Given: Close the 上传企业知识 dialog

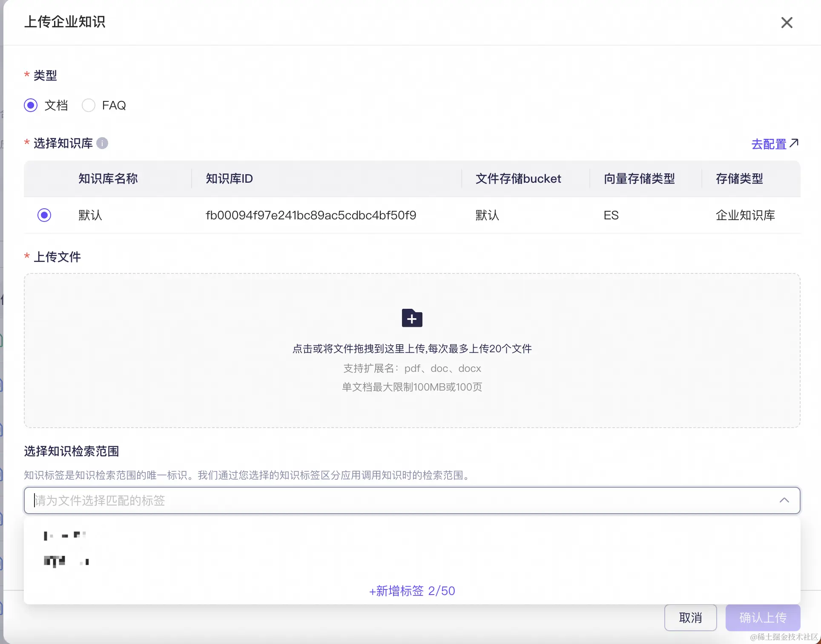Looking at the screenshot, I should pos(787,23).
